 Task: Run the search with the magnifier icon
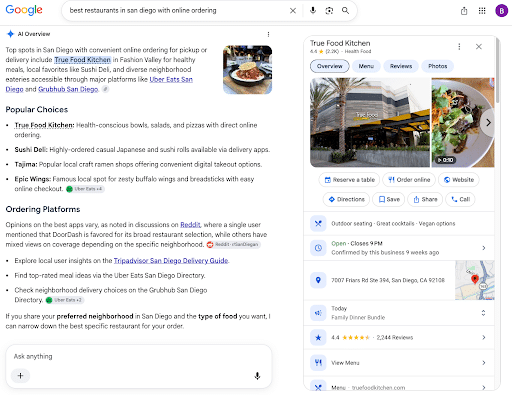(345, 11)
